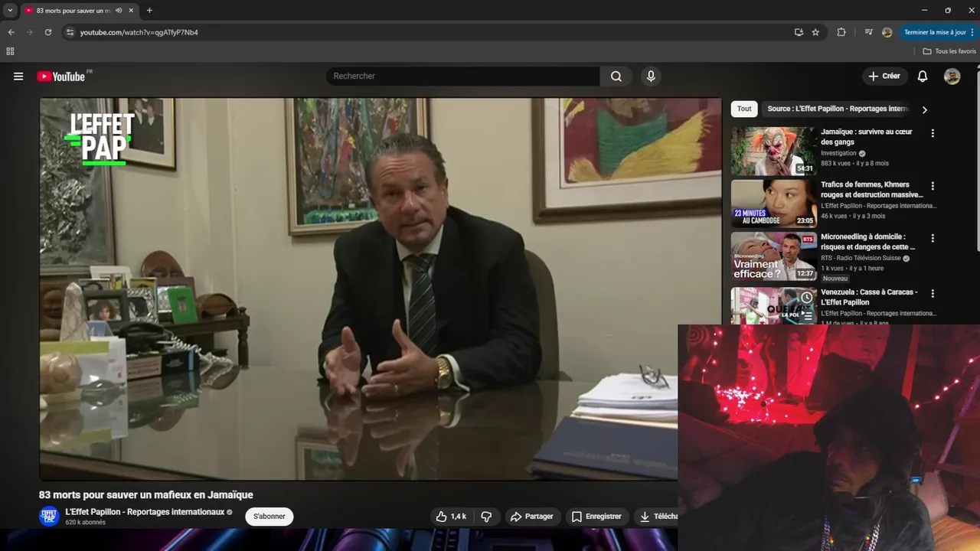The image size is (980, 551).
Task: Click the Investigation channel name
Action: pyautogui.click(x=838, y=153)
